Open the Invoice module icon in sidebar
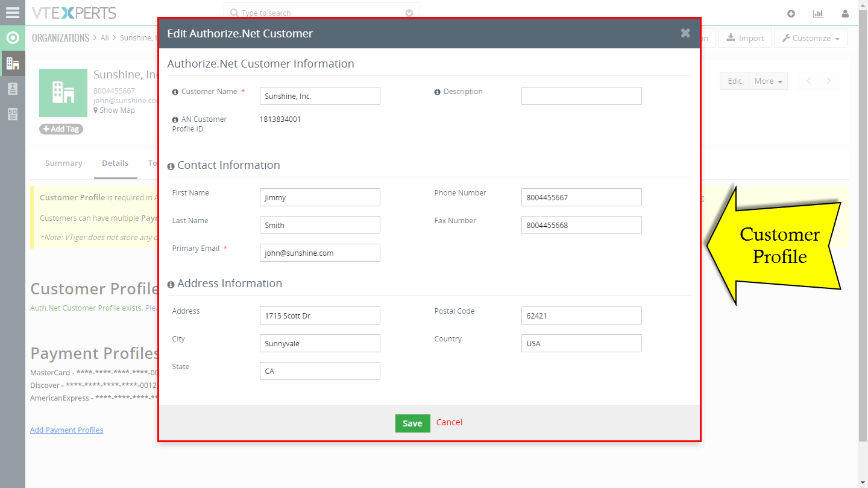The width and height of the screenshot is (868, 488). coord(12,87)
